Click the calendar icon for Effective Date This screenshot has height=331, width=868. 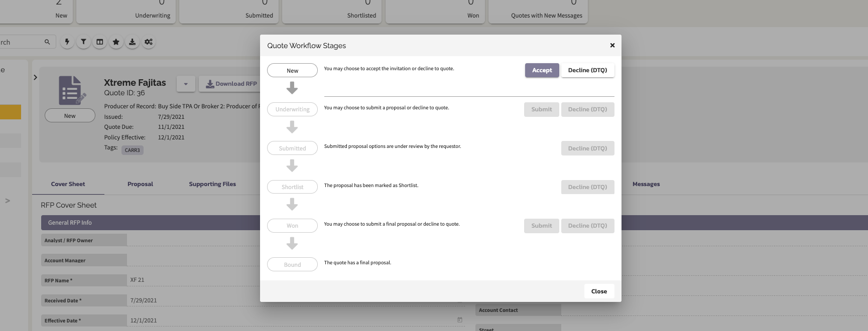pos(460,320)
